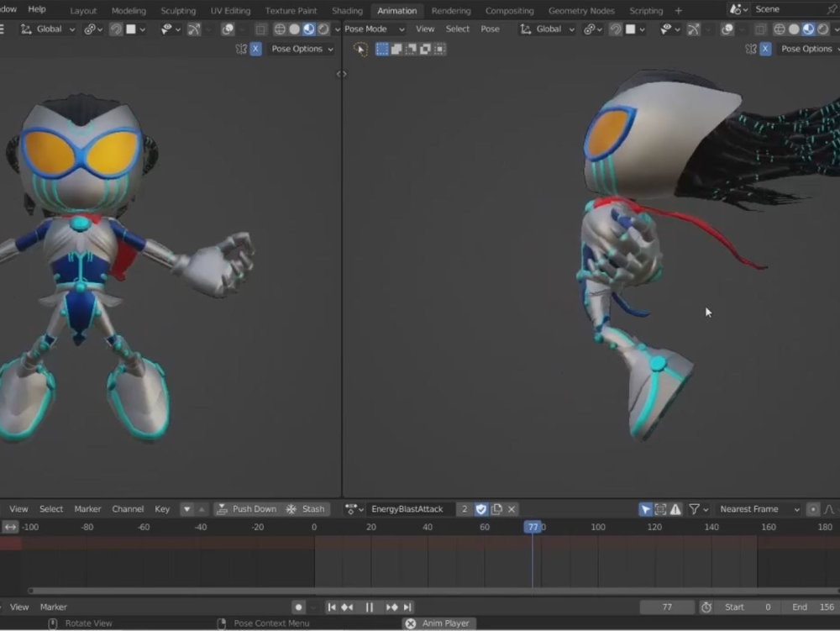Enable the filter icon in the Dope Sheet header
Image resolution: width=840 pixels, height=631 pixels.
point(695,508)
